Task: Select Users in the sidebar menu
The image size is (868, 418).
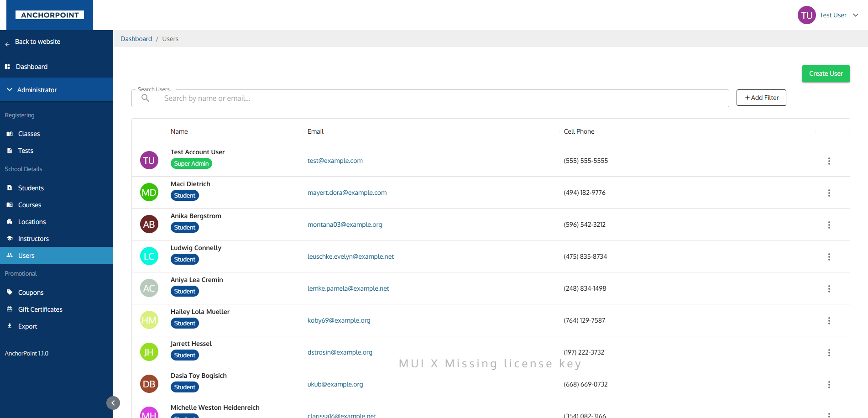Action: (x=26, y=255)
